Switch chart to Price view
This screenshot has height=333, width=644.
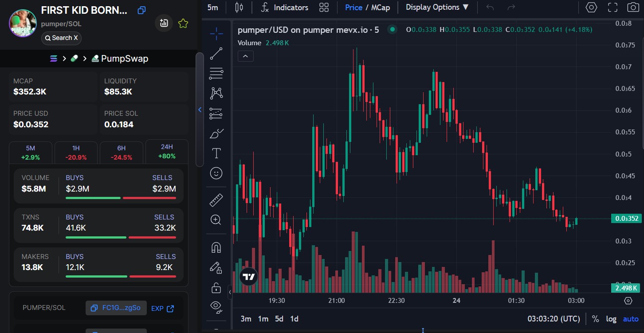pos(353,7)
